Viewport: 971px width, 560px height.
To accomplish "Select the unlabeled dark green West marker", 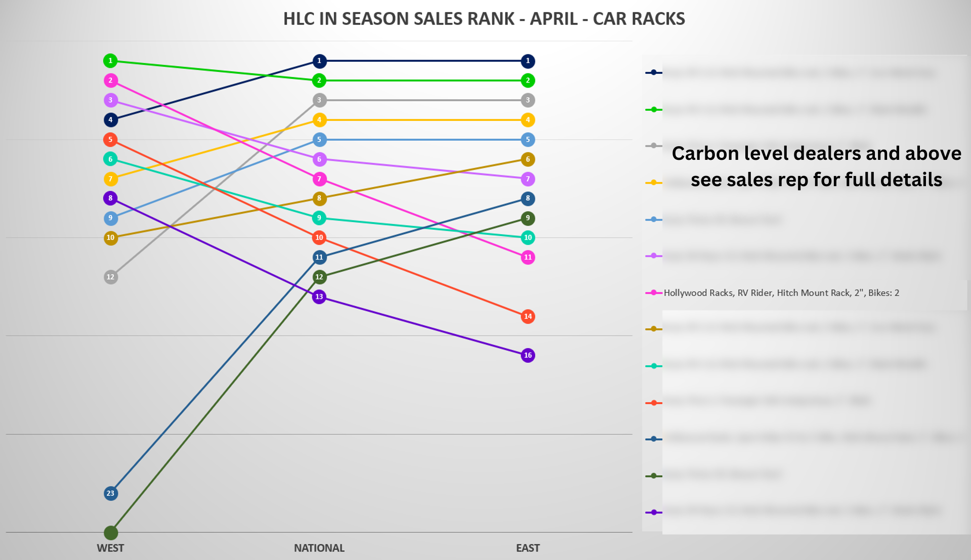I will (x=111, y=533).
